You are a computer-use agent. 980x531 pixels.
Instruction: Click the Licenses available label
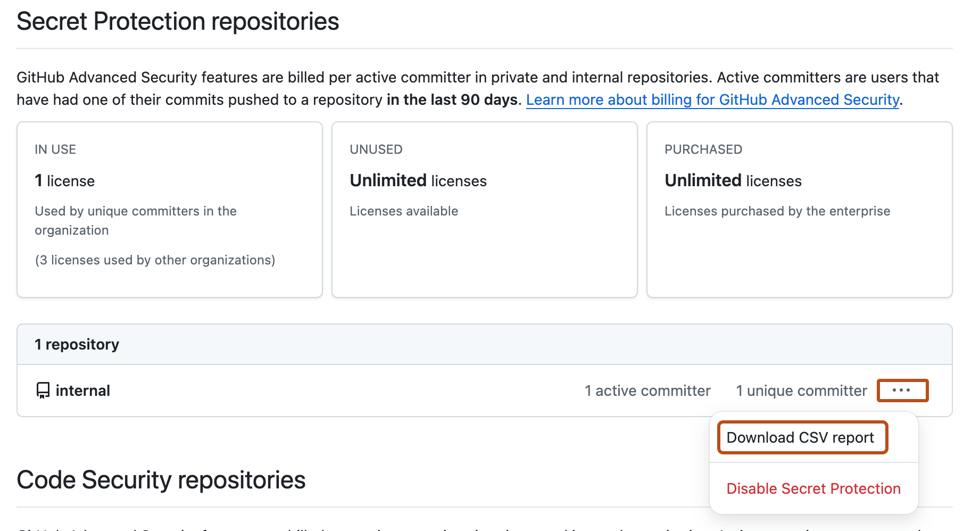tap(404, 211)
